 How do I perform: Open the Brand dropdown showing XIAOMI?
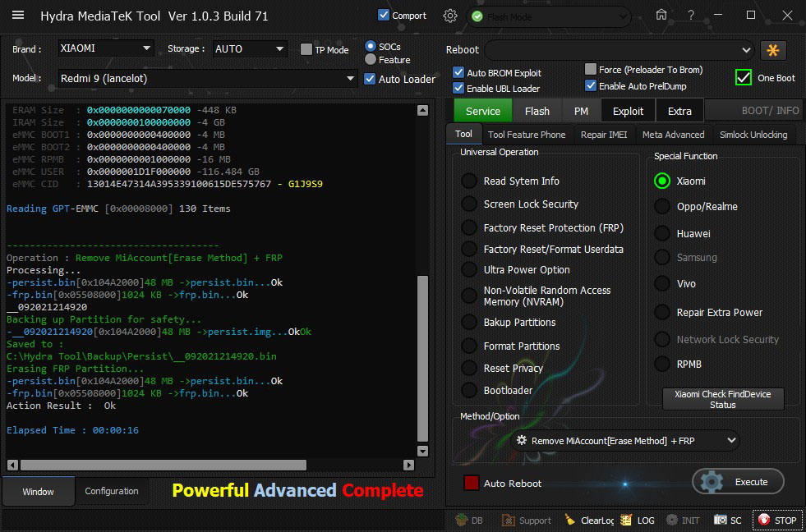tap(106, 48)
